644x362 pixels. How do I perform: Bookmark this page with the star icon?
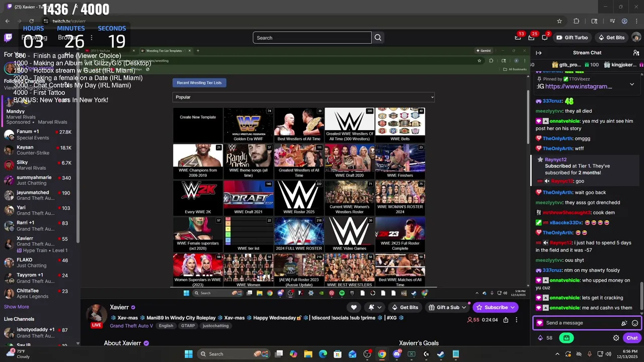559,21
